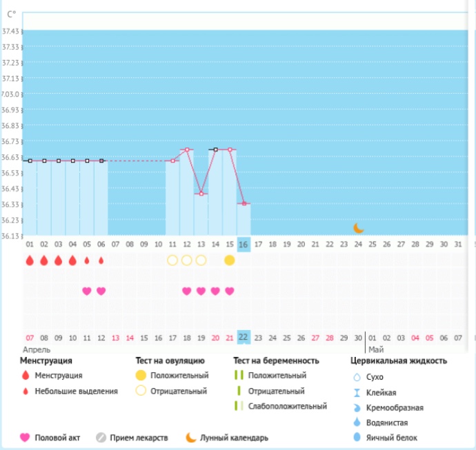Select highlighted cycle day 16
Image resolution: width=476 pixels, height=450 pixels.
(x=243, y=244)
